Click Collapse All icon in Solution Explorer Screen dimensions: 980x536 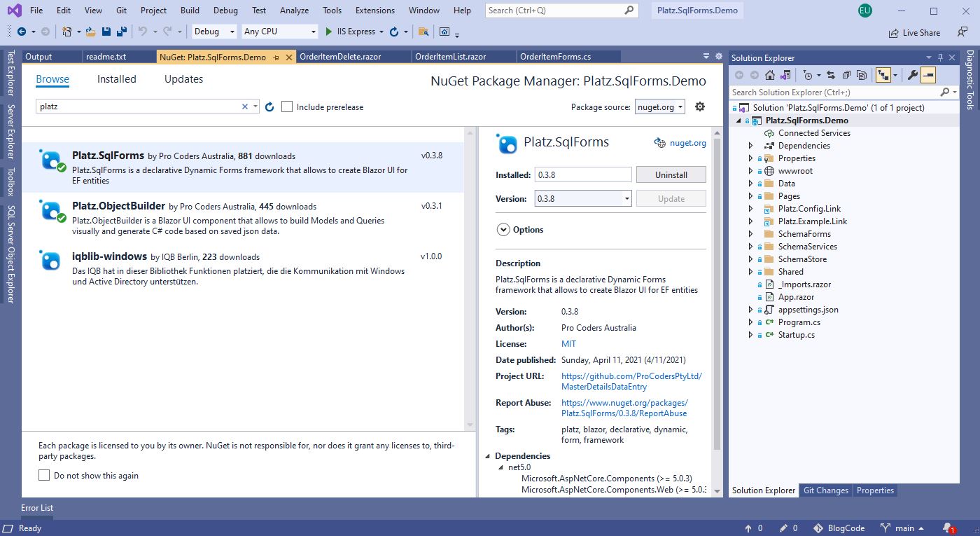846,75
